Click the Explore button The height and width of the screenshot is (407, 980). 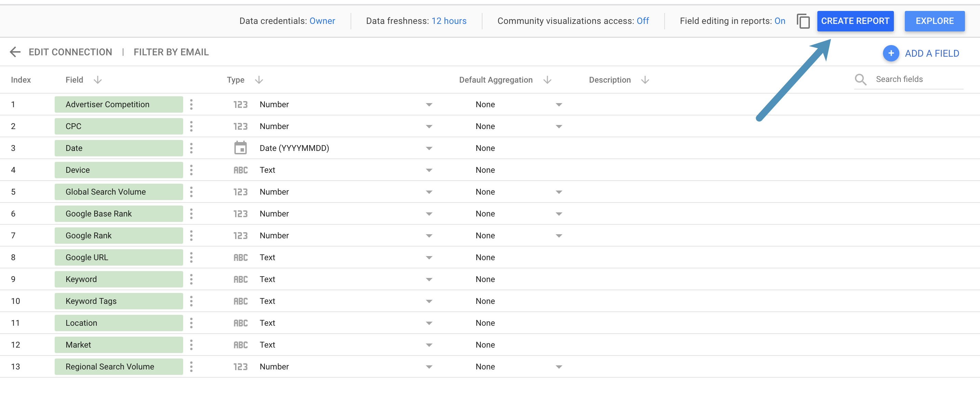[934, 21]
